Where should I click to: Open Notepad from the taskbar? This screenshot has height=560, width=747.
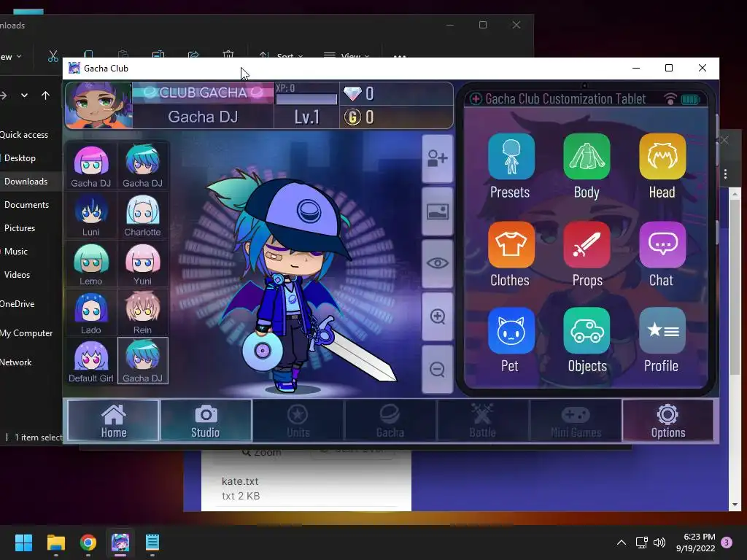[152, 542]
